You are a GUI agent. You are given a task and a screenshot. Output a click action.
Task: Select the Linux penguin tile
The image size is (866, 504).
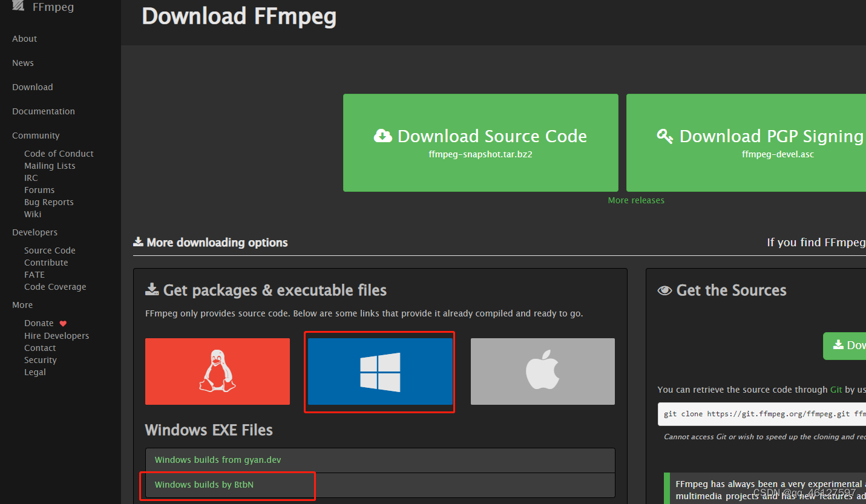click(217, 371)
